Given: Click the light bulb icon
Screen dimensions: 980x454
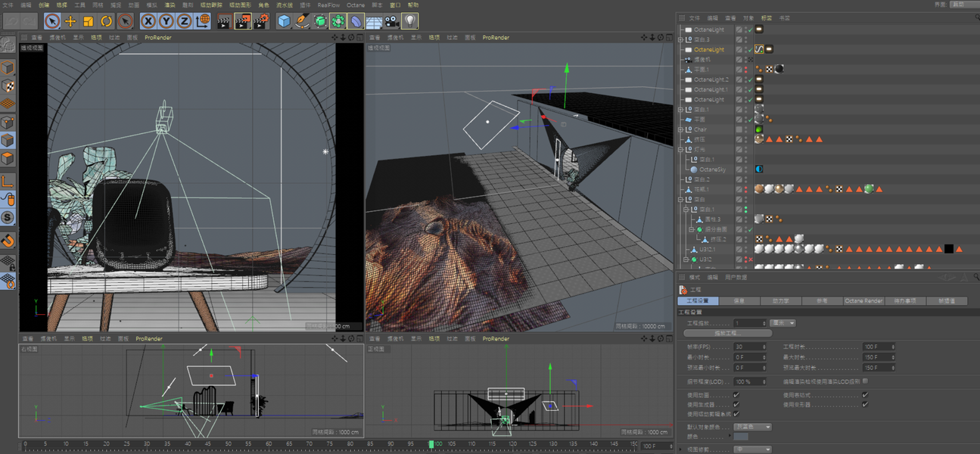Looking at the screenshot, I should point(409,22).
